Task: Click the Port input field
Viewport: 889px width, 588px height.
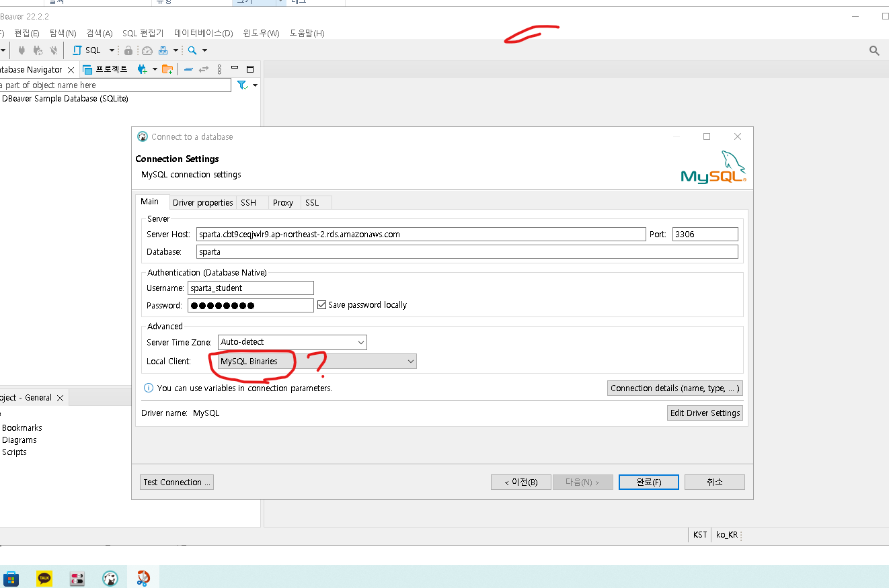Action: click(x=705, y=235)
